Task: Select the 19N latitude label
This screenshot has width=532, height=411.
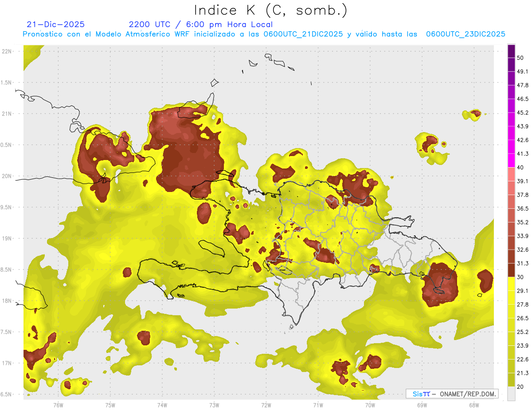Action: click(x=7, y=239)
